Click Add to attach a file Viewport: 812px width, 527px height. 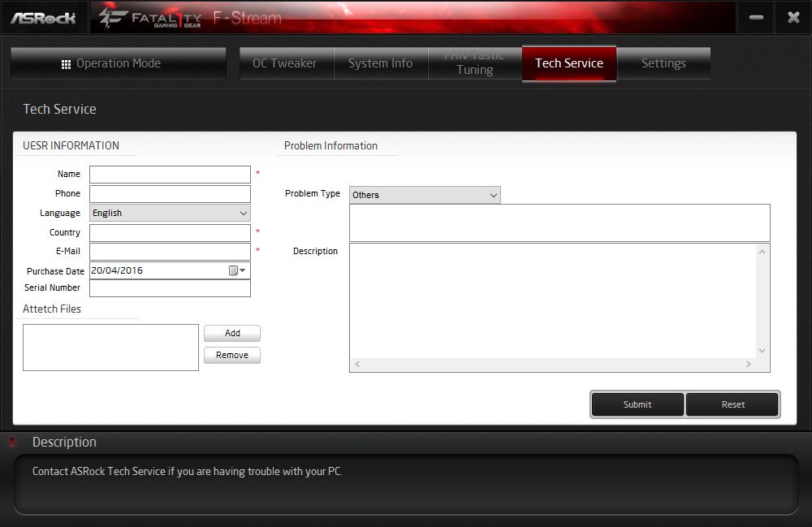(x=232, y=333)
